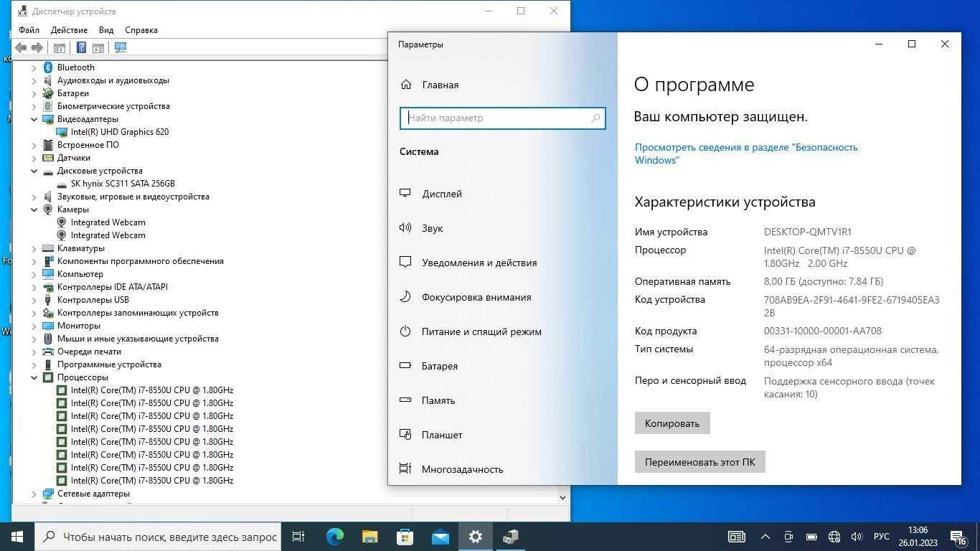
Task: Open File Explorer from the taskbar
Action: [370, 537]
